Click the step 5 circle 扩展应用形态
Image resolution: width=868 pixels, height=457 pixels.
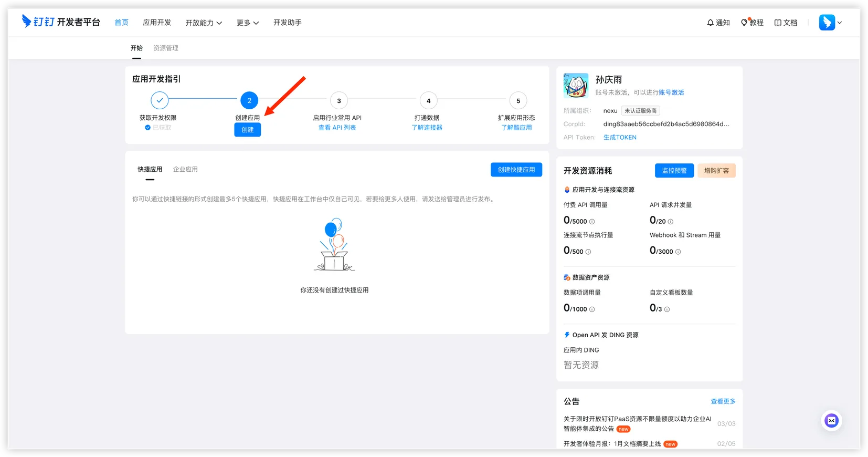(518, 100)
